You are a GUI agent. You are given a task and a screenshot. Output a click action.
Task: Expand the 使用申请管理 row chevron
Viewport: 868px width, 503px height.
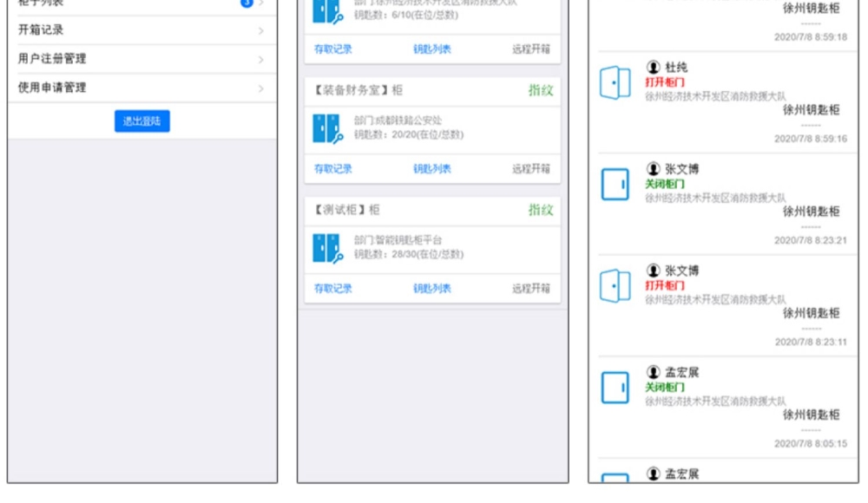(261, 88)
